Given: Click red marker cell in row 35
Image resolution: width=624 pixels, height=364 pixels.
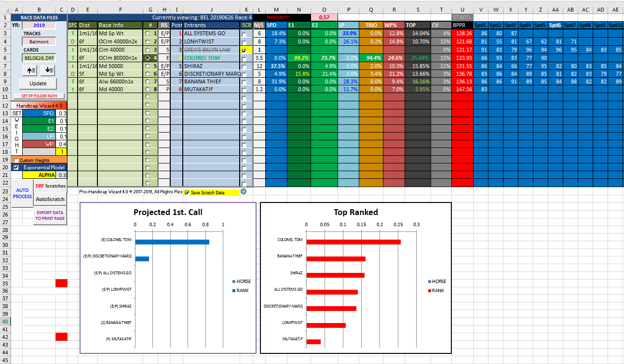Looking at the screenshot, I should click(61, 283).
